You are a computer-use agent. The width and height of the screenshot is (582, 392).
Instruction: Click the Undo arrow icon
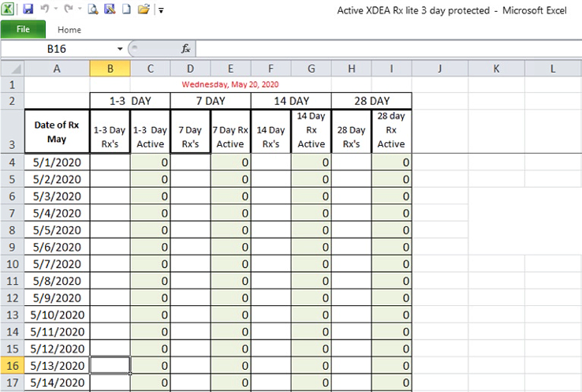[x=44, y=9]
